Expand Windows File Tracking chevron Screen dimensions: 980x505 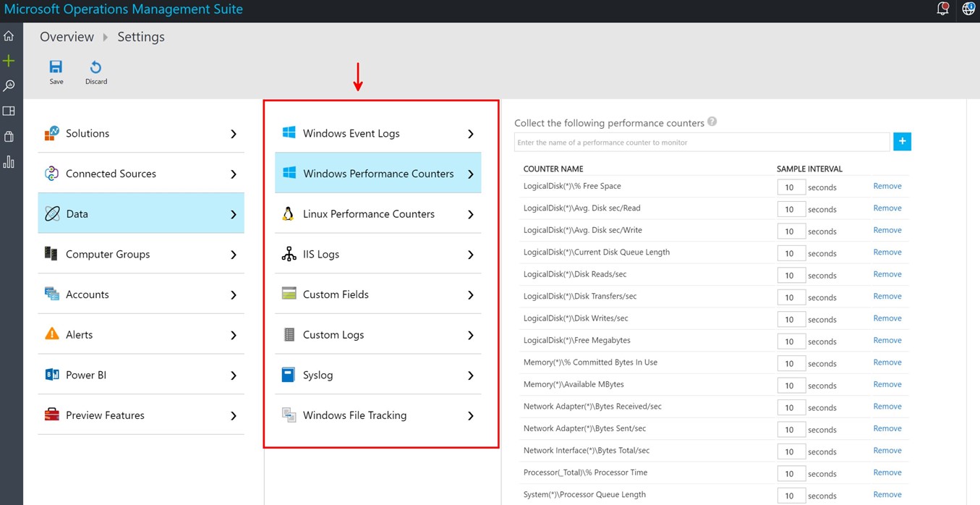[471, 416]
